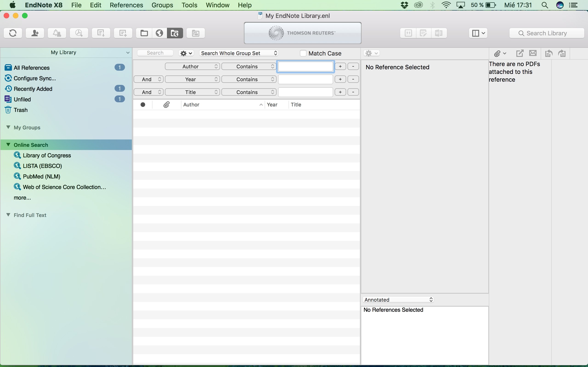The image size is (588, 367).
Task: Expand the Find Full Text section
Action: tap(8, 215)
